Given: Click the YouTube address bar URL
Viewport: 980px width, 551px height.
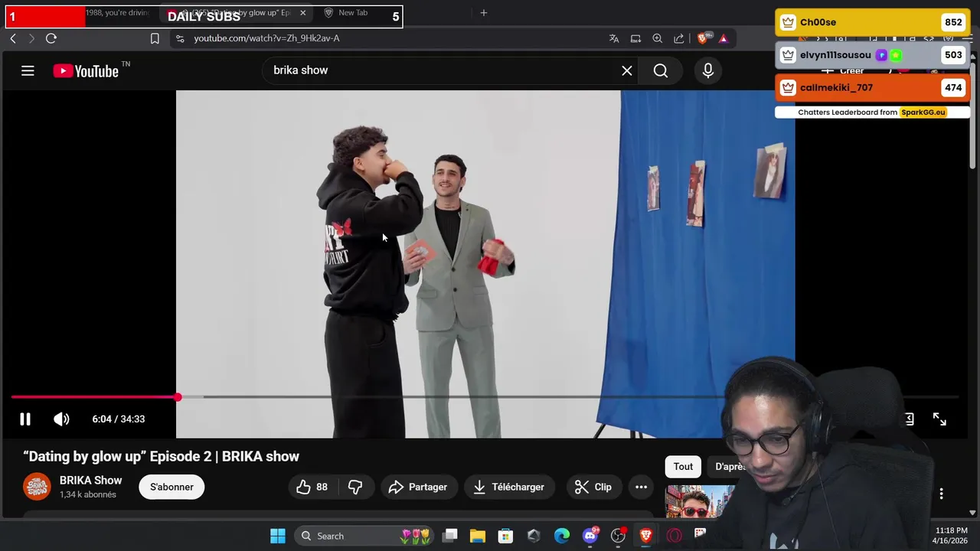Looking at the screenshot, I should [x=266, y=38].
